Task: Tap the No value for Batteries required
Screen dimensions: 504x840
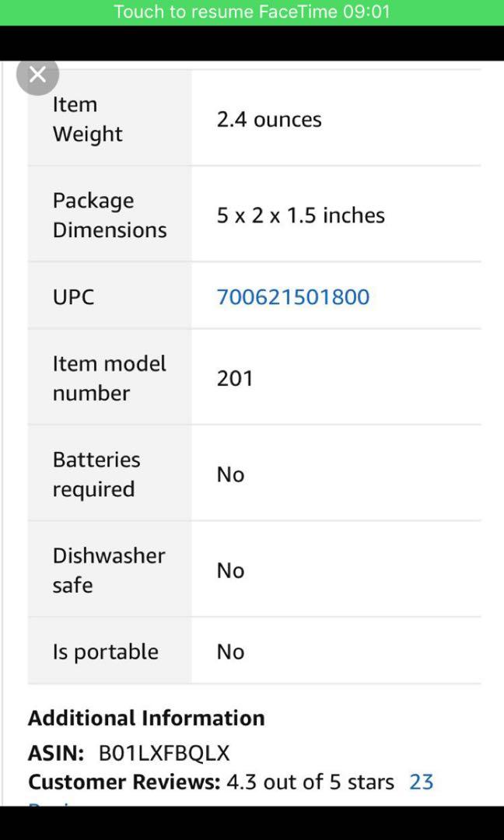Action: [x=230, y=474]
